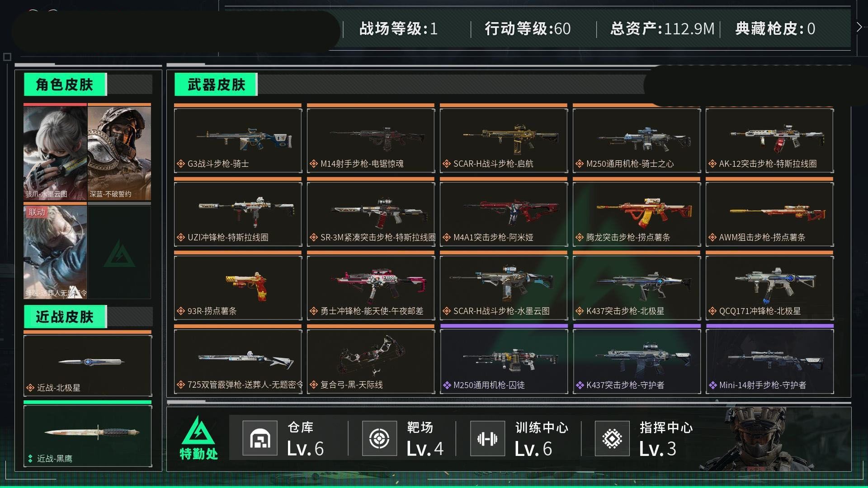Image resolution: width=868 pixels, height=488 pixels.
Task: Open the command center 指挥中心 icon
Action: click(x=612, y=438)
